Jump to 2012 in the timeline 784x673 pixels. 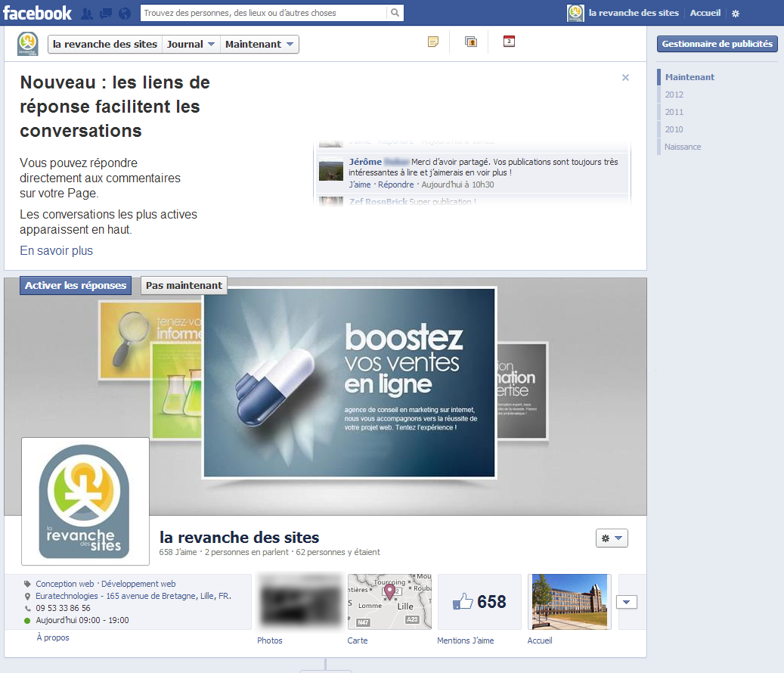[x=674, y=95]
